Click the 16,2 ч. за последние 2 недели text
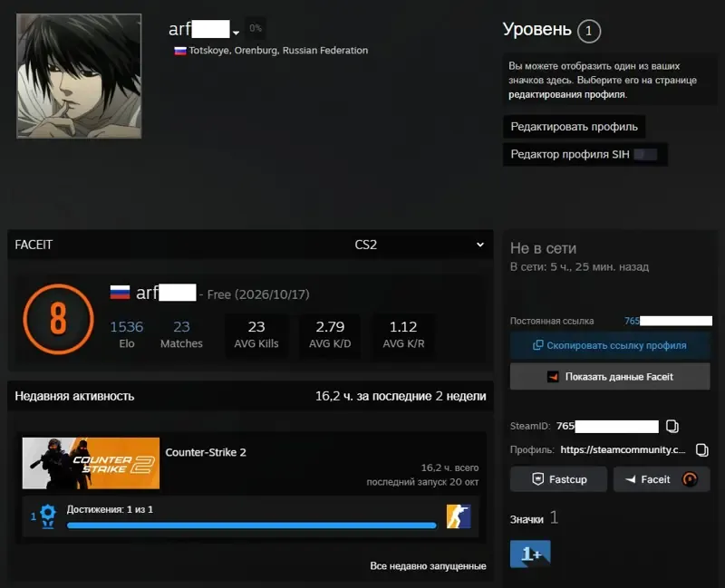The height and width of the screenshot is (588, 725). [401, 396]
